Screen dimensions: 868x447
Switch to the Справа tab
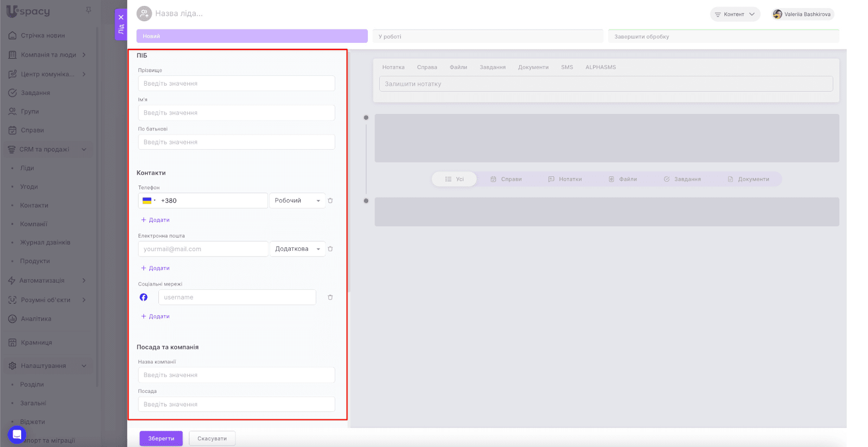coord(427,67)
